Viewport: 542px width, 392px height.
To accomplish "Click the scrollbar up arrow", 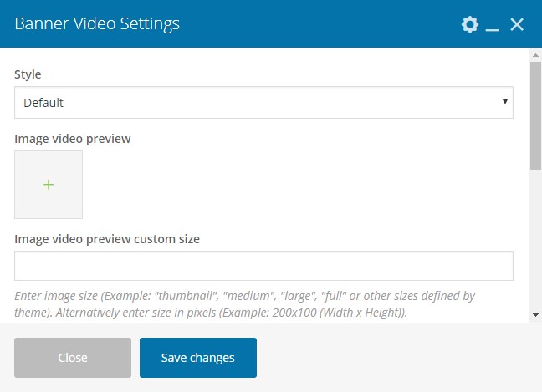I will coord(535,55).
